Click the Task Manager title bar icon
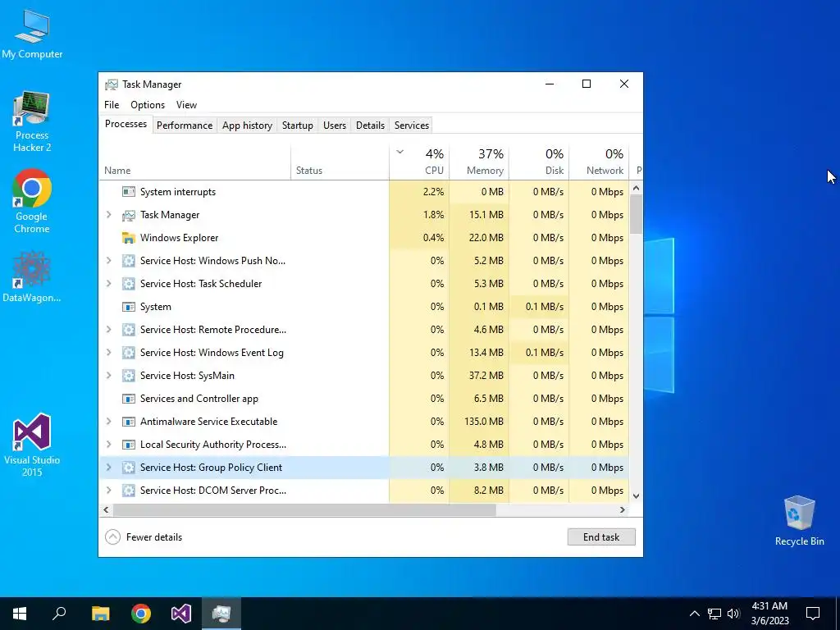Image resolution: width=840 pixels, height=630 pixels. (x=112, y=84)
